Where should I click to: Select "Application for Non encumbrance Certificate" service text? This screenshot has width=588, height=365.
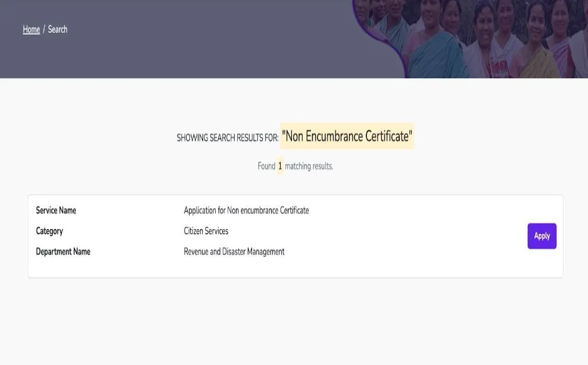(x=246, y=210)
